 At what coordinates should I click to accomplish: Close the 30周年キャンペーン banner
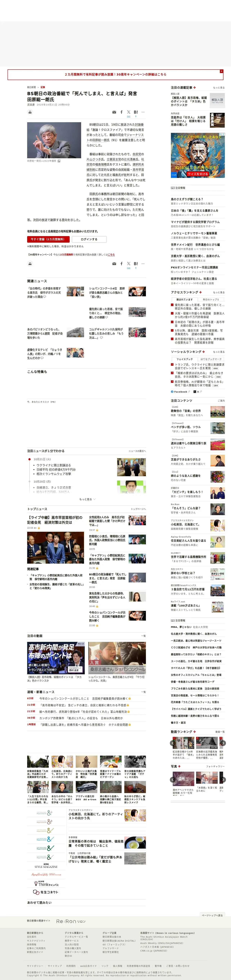[221, 71]
